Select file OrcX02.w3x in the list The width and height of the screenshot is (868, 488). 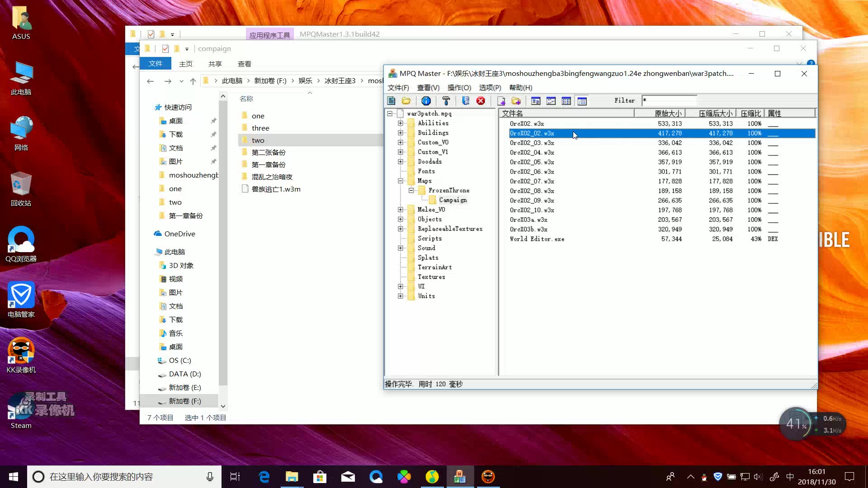tap(527, 124)
